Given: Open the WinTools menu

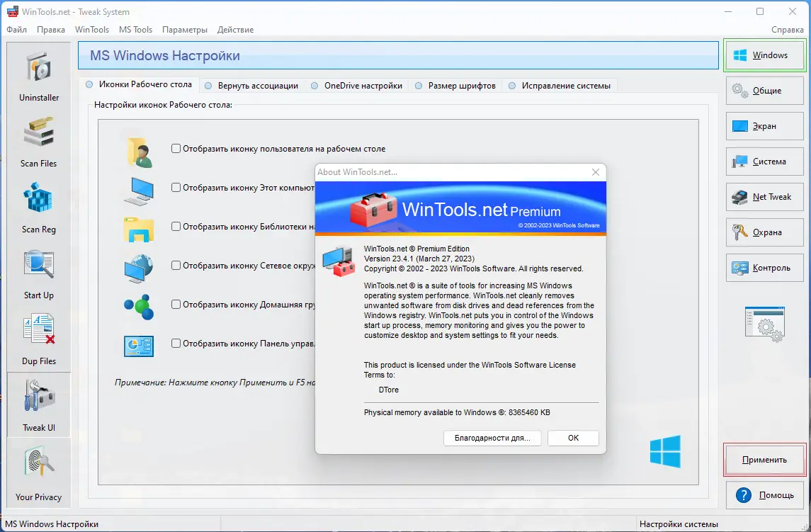Looking at the screenshot, I should pyautogui.click(x=92, y=30).
